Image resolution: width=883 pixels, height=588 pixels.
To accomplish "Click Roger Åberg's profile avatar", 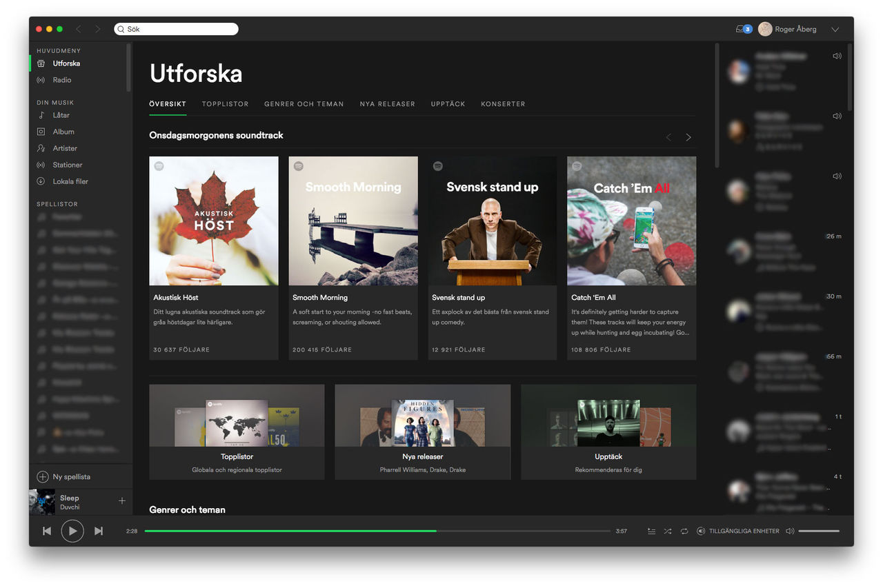I will tap(765, 29).
